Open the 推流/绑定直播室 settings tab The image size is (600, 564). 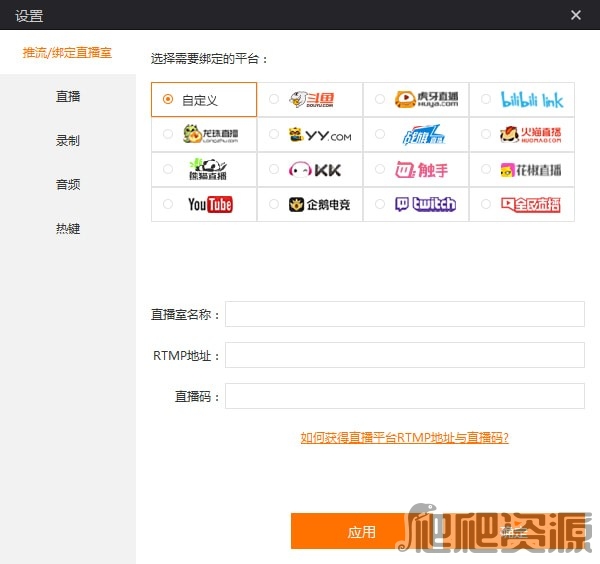pyautogui.click(x=67, y=52)
